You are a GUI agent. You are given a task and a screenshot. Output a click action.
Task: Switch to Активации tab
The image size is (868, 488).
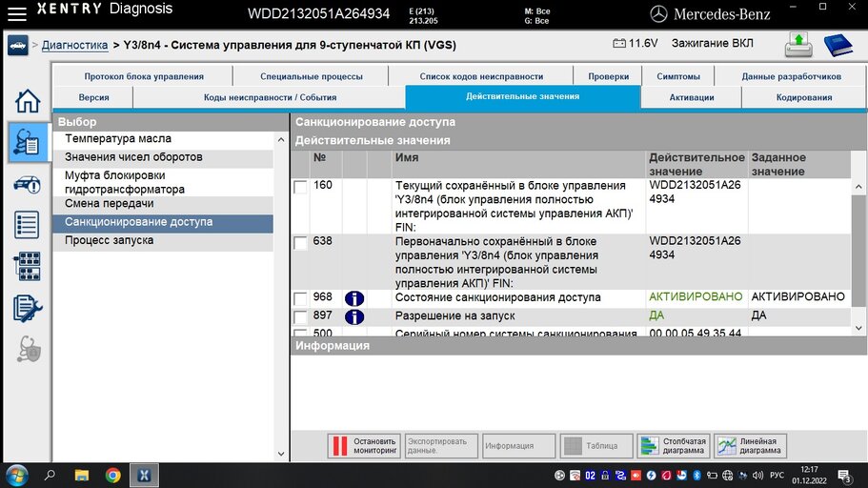click(692, 97)
